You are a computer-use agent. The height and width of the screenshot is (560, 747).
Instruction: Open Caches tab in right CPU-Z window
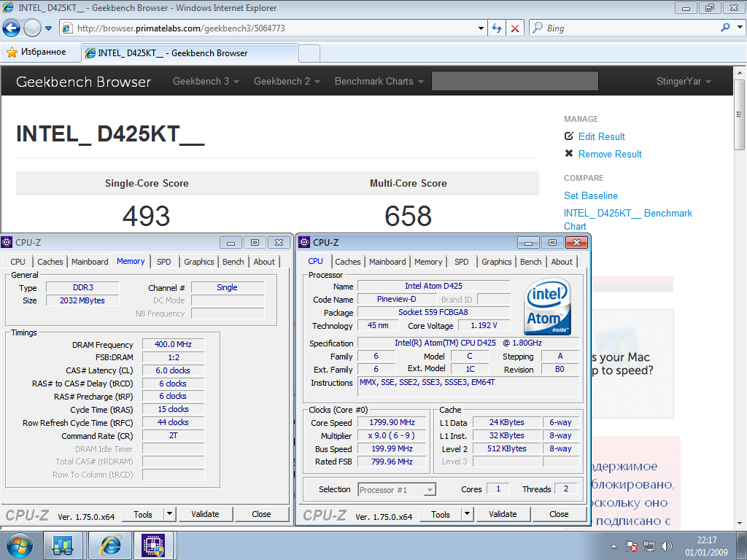(348, 262)
